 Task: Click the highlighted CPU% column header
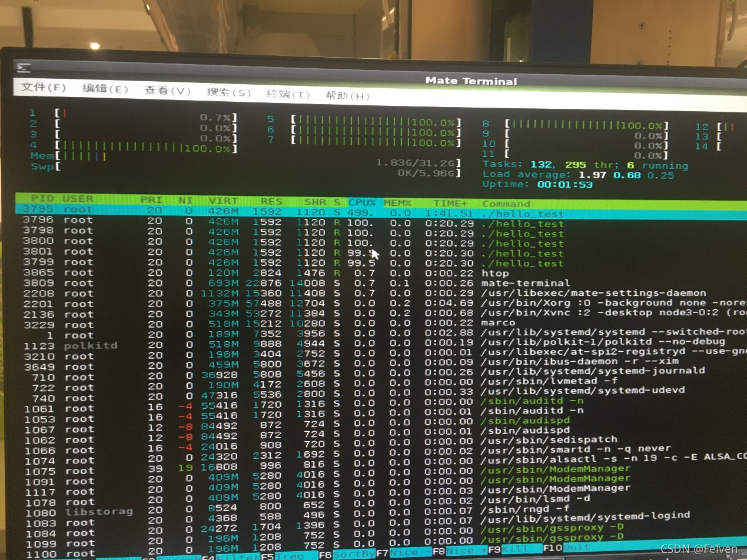[362, 202]
